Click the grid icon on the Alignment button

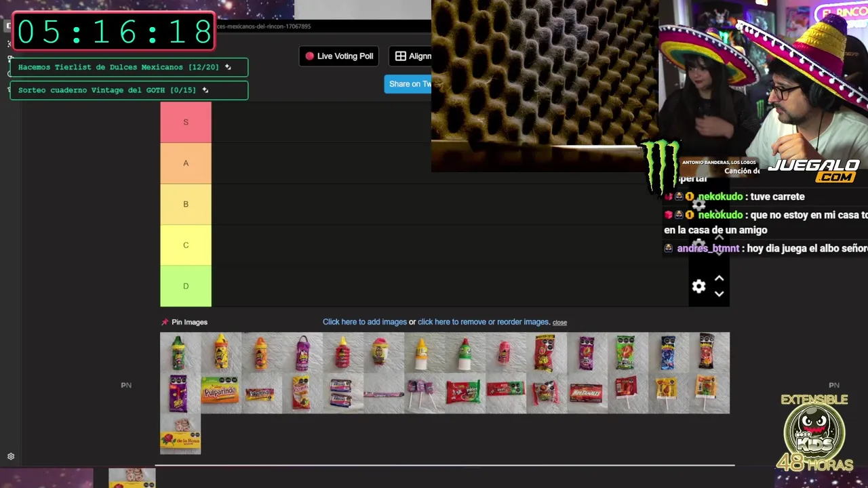[401, 56]
